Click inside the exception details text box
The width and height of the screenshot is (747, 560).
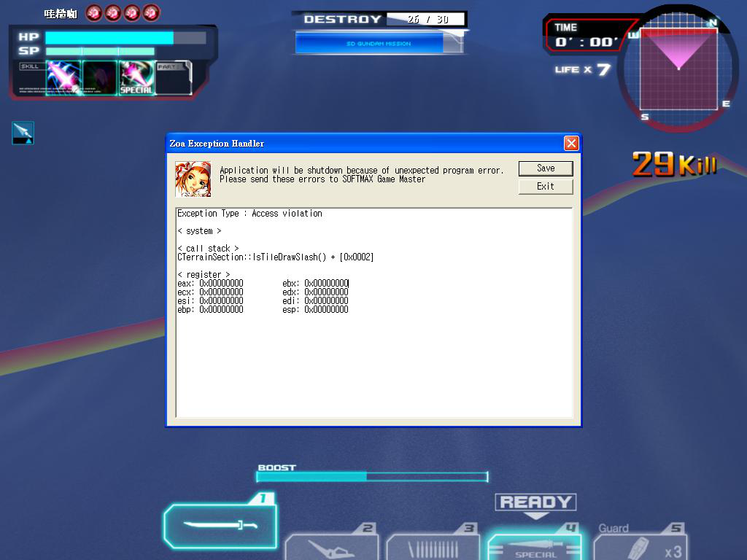(374, 313)
